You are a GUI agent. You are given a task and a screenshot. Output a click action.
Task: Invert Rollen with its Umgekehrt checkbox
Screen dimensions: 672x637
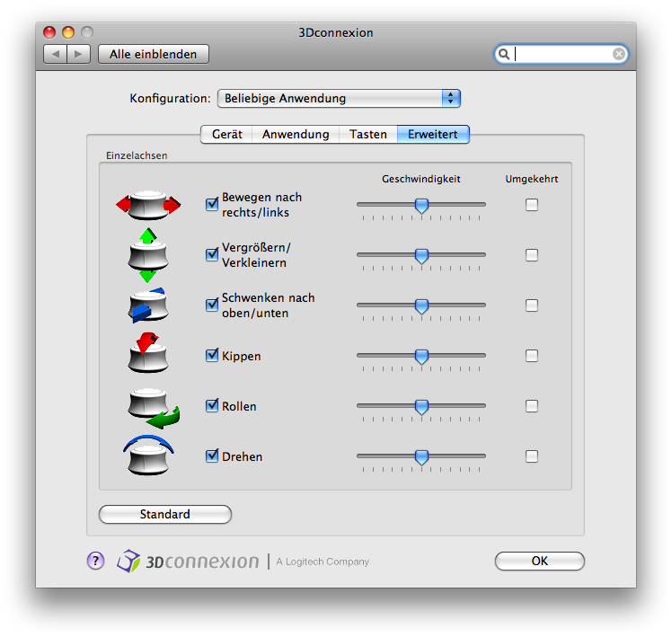(x=532, y=406)
